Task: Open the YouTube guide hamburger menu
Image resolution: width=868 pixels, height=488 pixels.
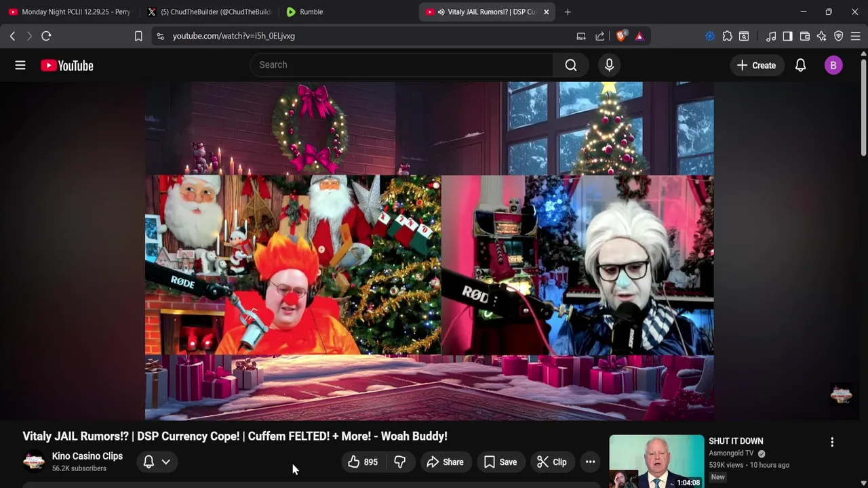Action: 20,65
